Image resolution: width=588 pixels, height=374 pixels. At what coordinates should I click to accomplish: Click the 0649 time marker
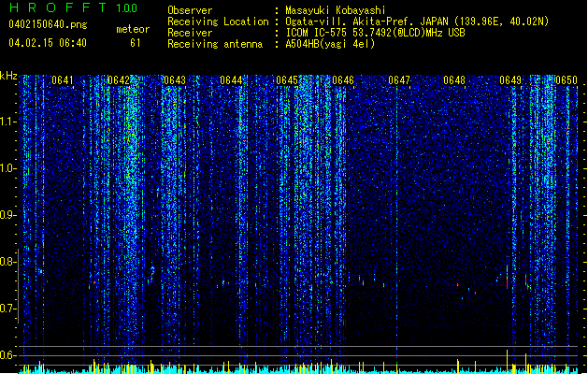[510, 80]
